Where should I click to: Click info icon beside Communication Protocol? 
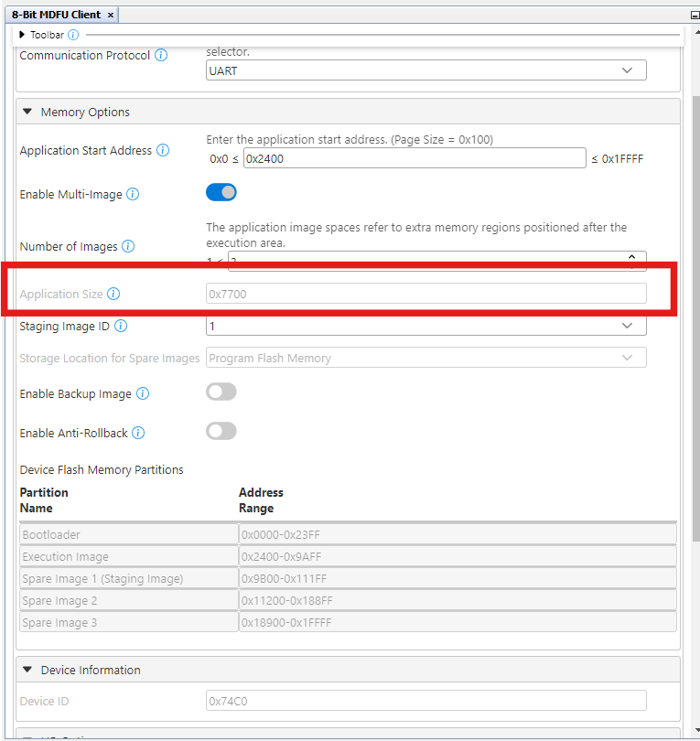(x=161, y=55)
